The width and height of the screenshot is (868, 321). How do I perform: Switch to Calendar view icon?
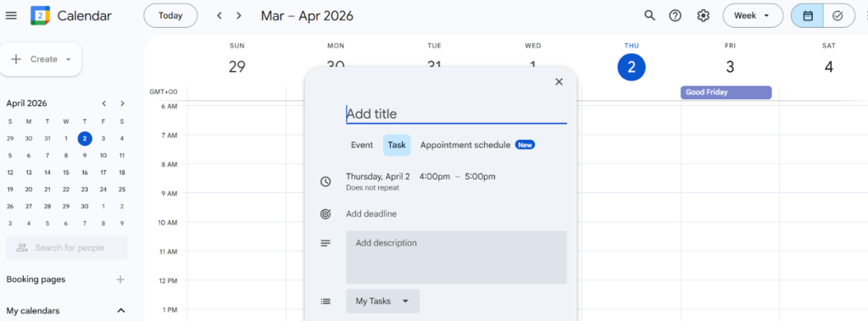pyautogui.click(x=808, y=15)
